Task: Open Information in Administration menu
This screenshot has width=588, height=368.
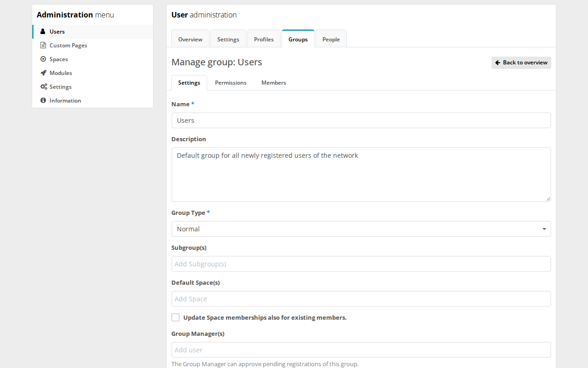Action: point(92,101)
